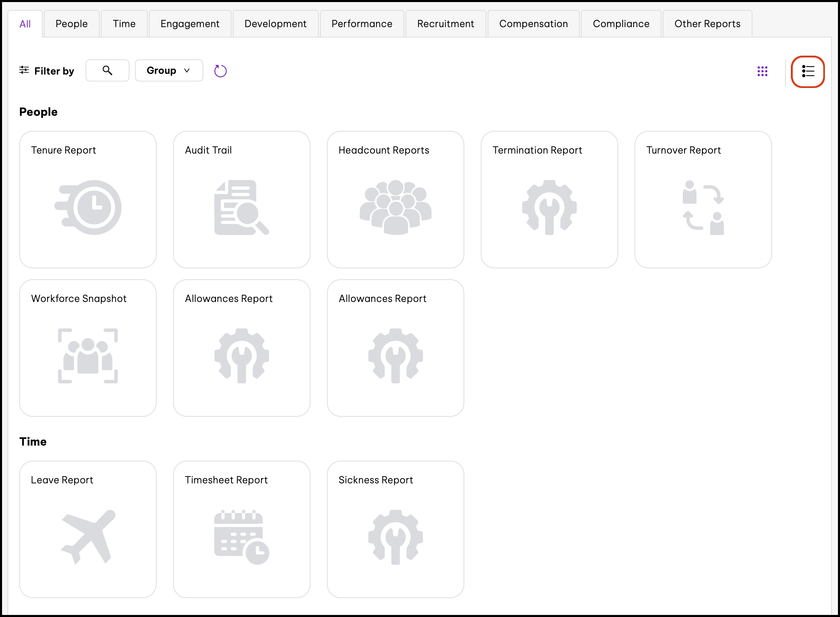Image resolution: width=840 pixels, height=617 pixels.
Task: Open Audit Trail document search icon
Action: (241, 207)
